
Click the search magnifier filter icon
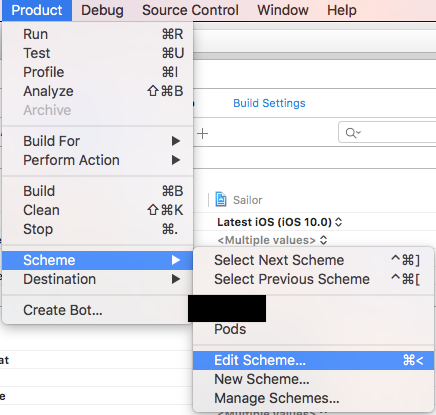(353, 133)
